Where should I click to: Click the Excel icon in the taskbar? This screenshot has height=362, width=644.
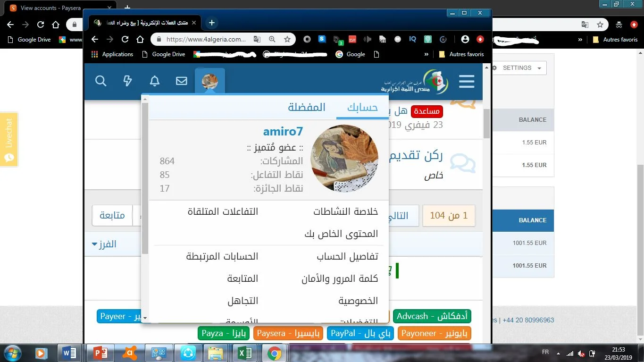[x=245, y=353]
